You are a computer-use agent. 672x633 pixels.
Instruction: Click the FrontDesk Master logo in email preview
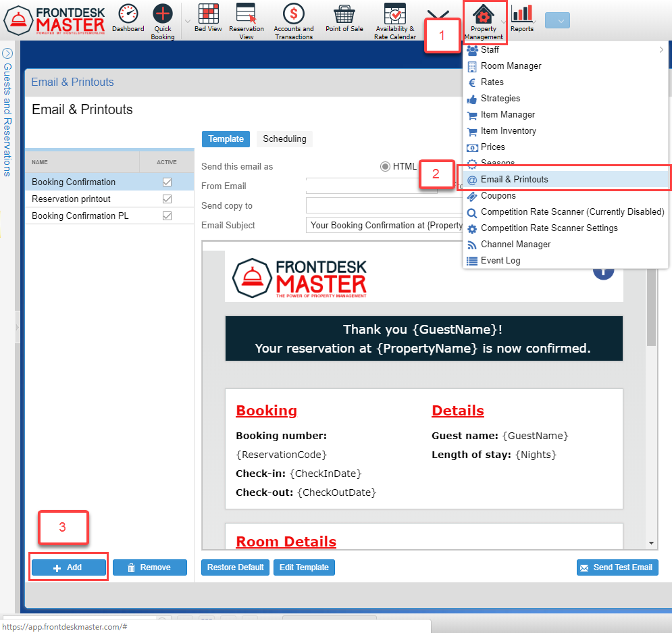(300, 278)
